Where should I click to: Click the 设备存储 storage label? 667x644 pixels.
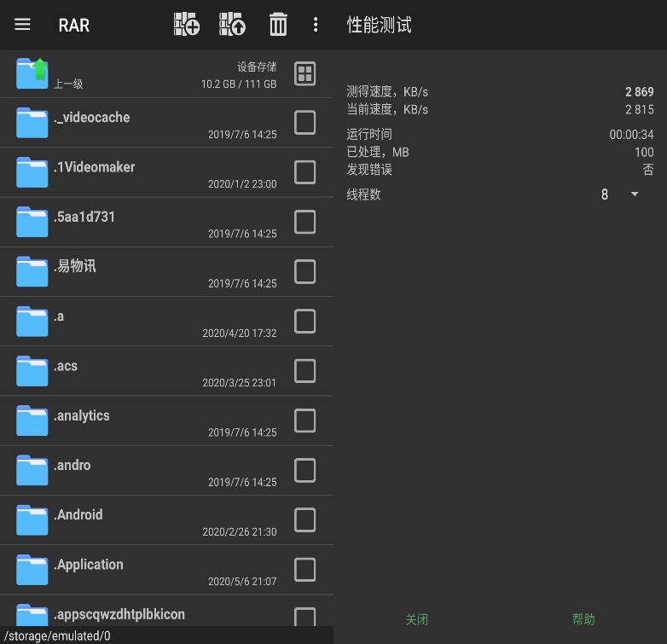coord(257,67)
